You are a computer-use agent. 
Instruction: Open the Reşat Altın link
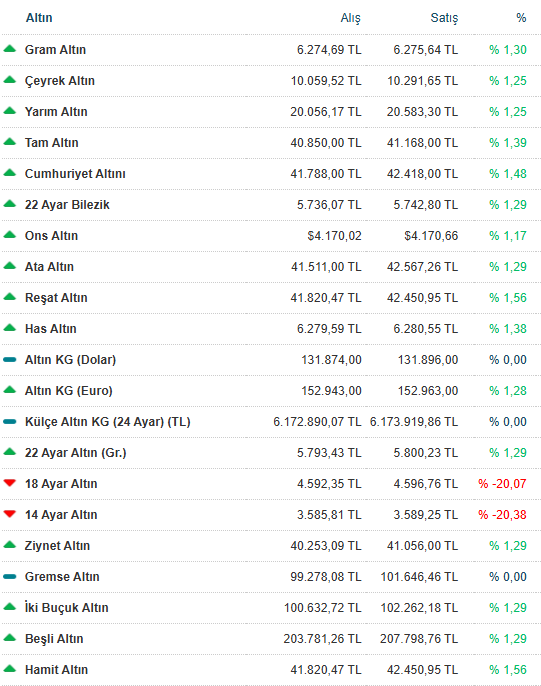pyautogui.click(x=56, y=298)
